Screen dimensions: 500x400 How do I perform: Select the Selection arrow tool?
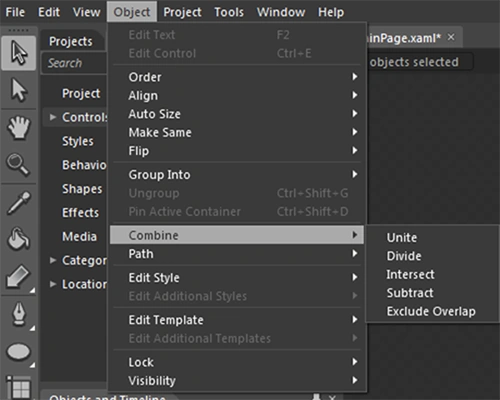point(19,53)
